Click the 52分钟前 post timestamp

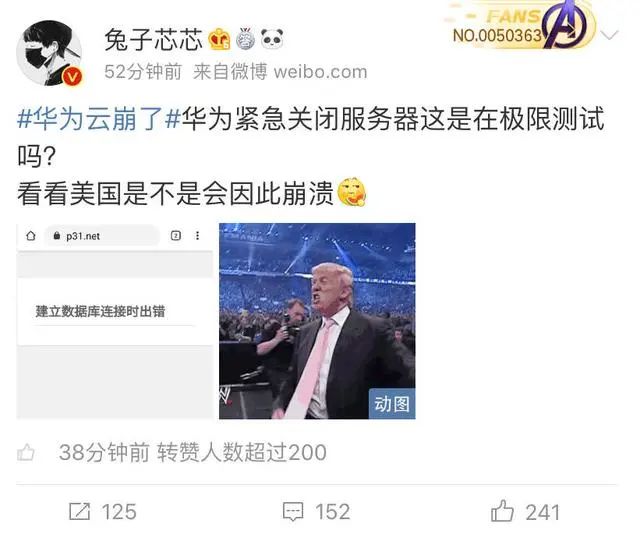pyautogui.click(x=143, y=72)
